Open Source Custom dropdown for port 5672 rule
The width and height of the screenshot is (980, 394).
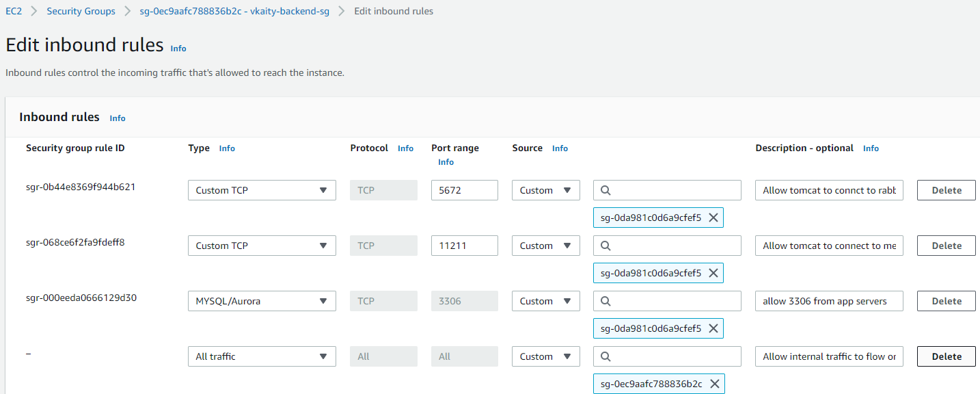pyautogui.click(x=545, y=190)
